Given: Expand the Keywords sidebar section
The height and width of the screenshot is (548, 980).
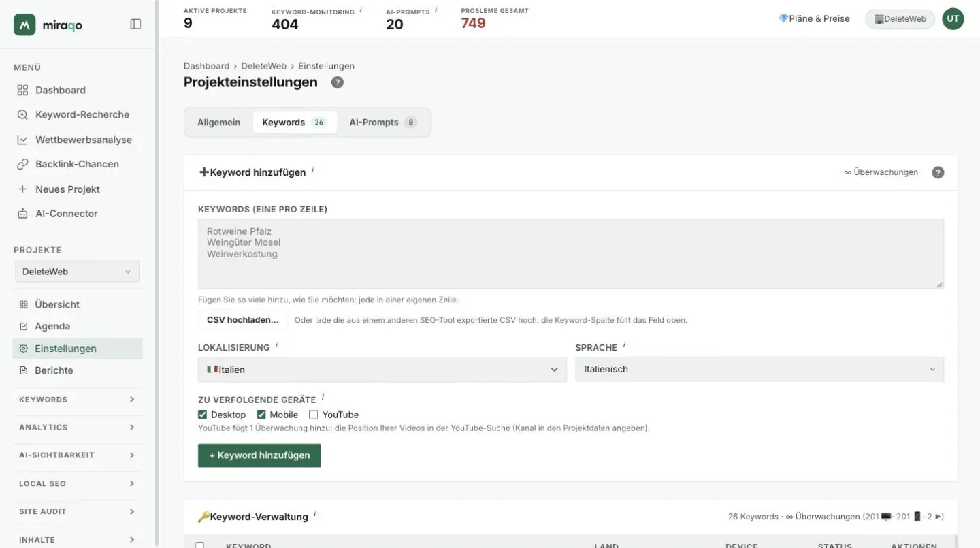Looking at the screenshot, I should coord(77,400).
